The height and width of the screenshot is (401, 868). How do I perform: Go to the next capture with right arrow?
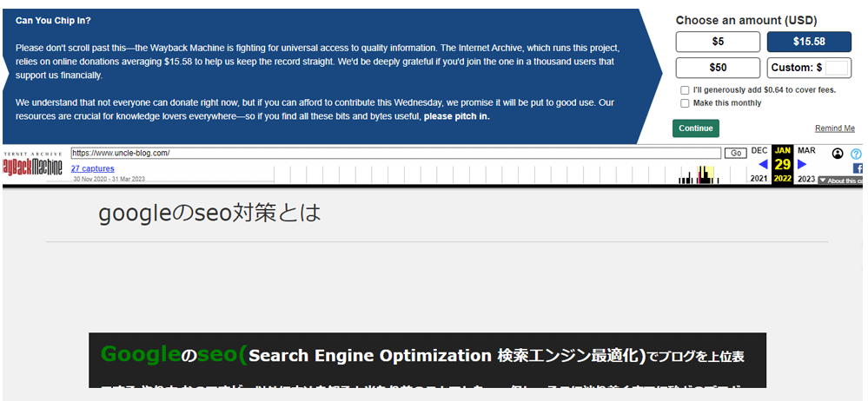802,164
